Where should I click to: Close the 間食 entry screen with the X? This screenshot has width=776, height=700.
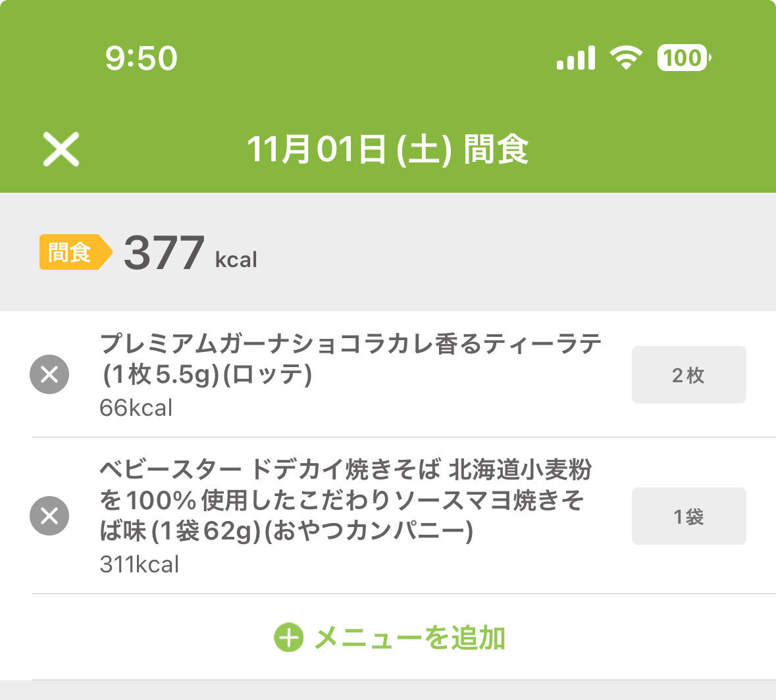click(x=61, y=149)
